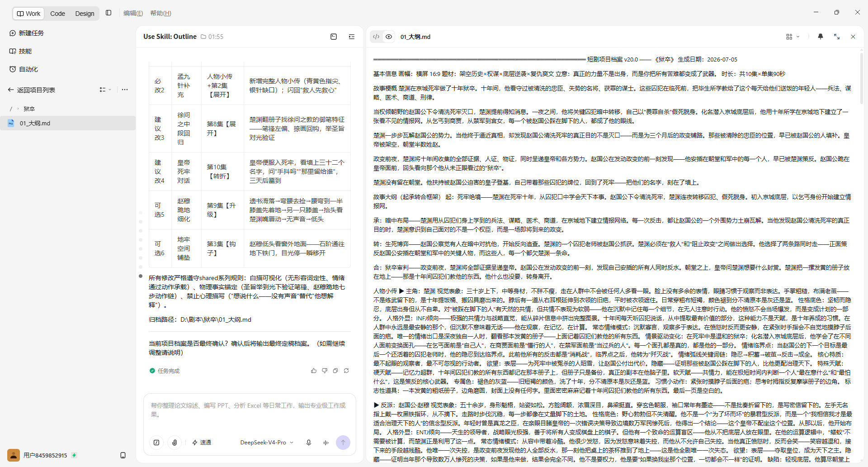The image size is (868, 467).
Task: Copy the assistant response
Action: [335, 371]
